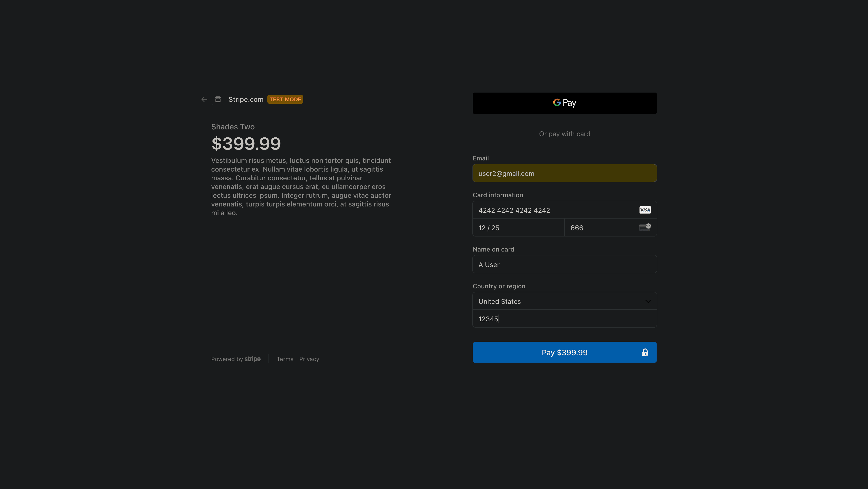
Task: Click the TEST MODE badge
Action: click(285, 99)
